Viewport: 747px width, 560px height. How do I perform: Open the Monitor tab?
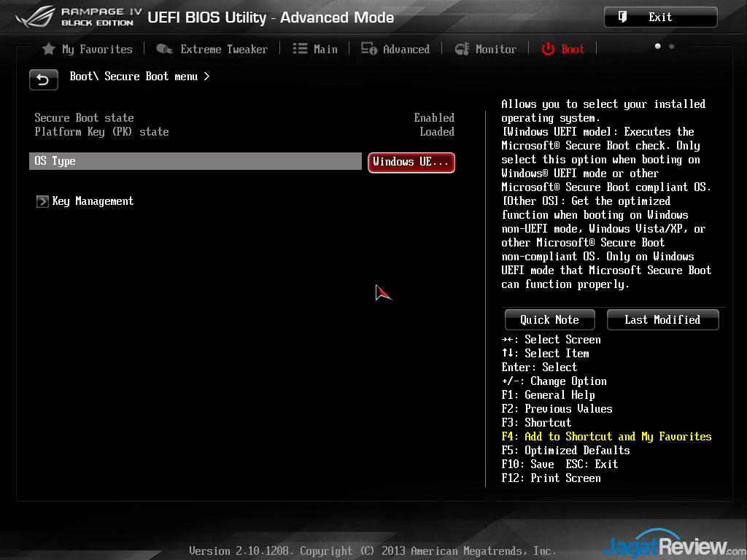[x=495, y=49]
